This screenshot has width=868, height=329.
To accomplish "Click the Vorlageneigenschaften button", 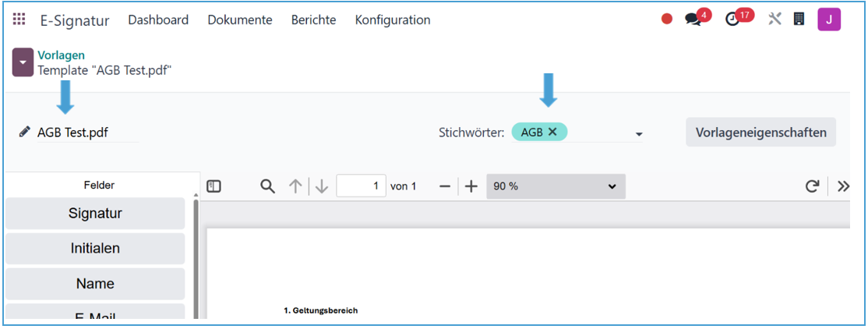I will tap(760, 133).
